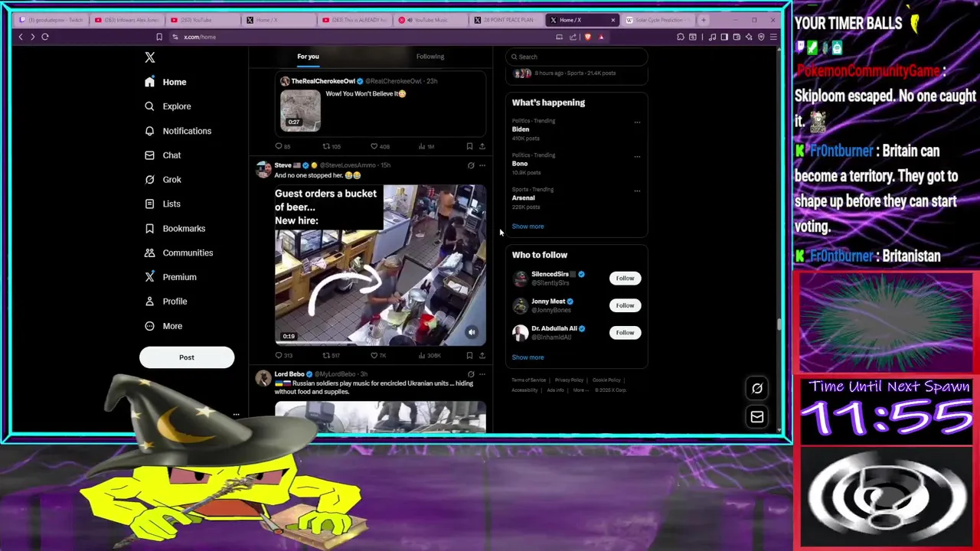This screenshot has width=980, height=551.
Task: Share TheRealCherokeeOwl's post
Action: pyautogui.click(x=482, y=146)
